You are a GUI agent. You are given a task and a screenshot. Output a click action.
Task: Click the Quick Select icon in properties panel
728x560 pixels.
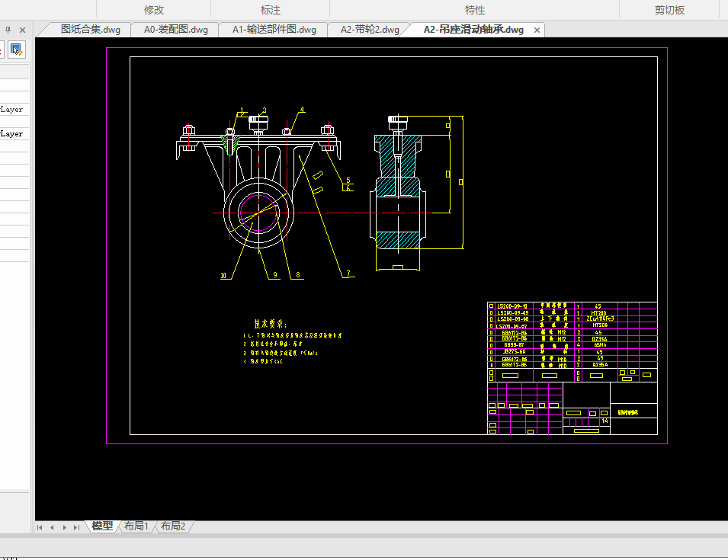(17, 50)
